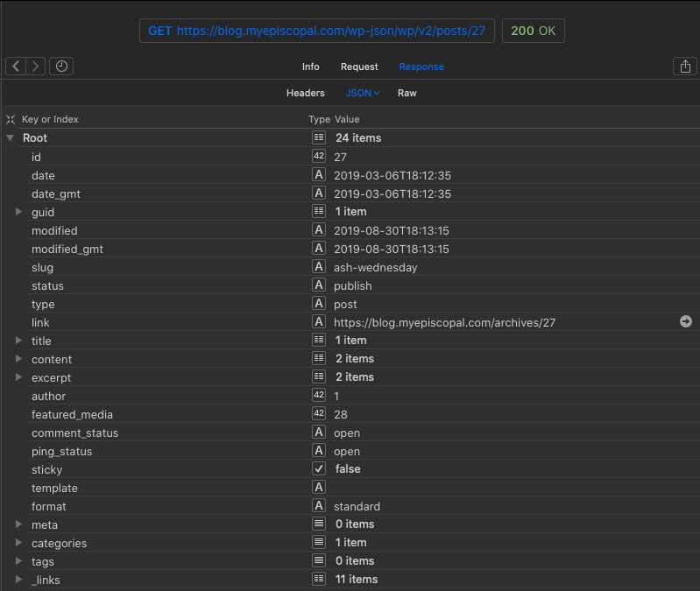Click the 200 OK status badge
Screen dimensions: 700x591
pos(534,31)
